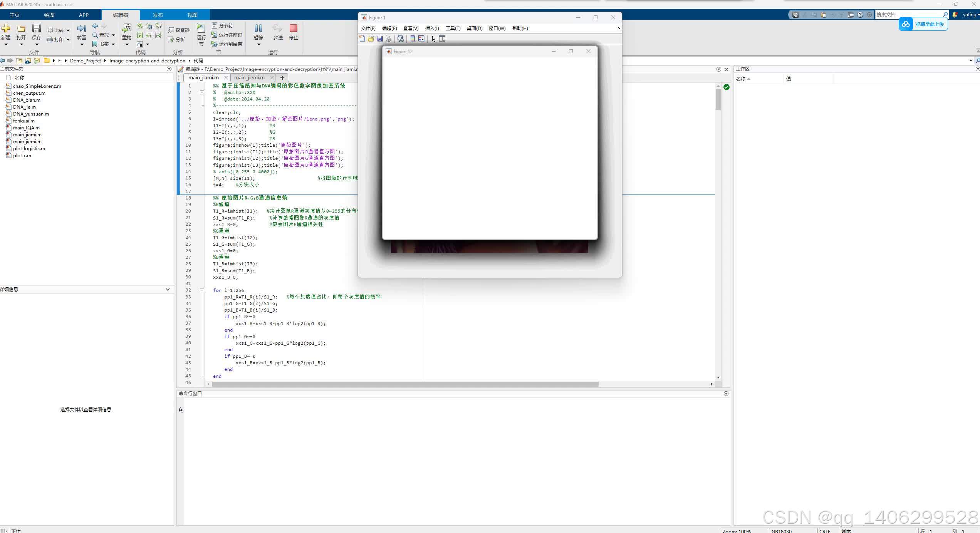Screen dimensions: 980x533
Task: Collapse code fold at line 2
Action: (x=202, y=92)
